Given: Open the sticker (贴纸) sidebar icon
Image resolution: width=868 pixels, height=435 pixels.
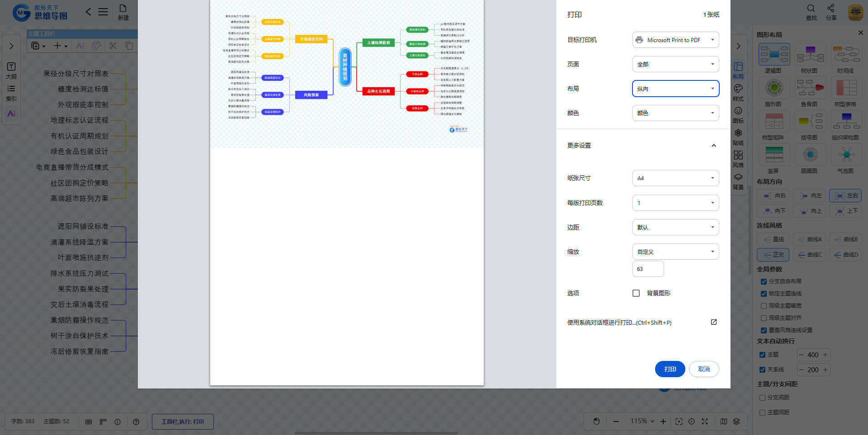Looking at the screenshot, I should click(x=738, y=133).
